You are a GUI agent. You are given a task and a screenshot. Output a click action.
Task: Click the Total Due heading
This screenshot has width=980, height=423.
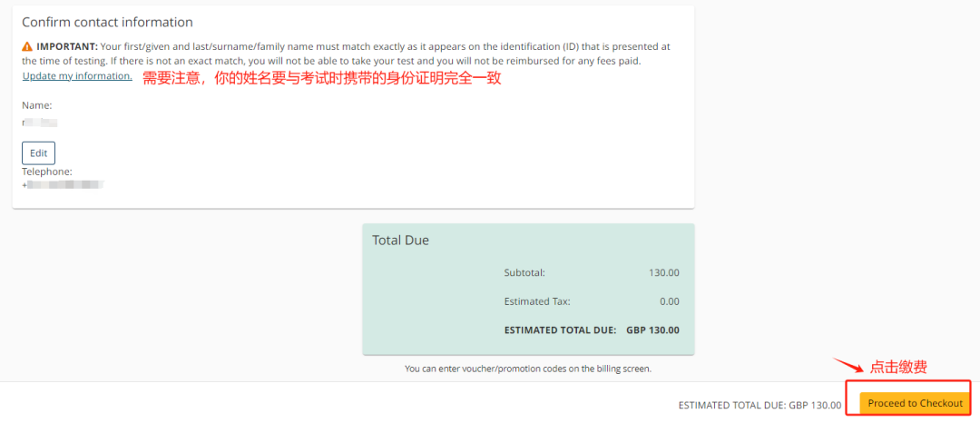click(x=400, y=241)
